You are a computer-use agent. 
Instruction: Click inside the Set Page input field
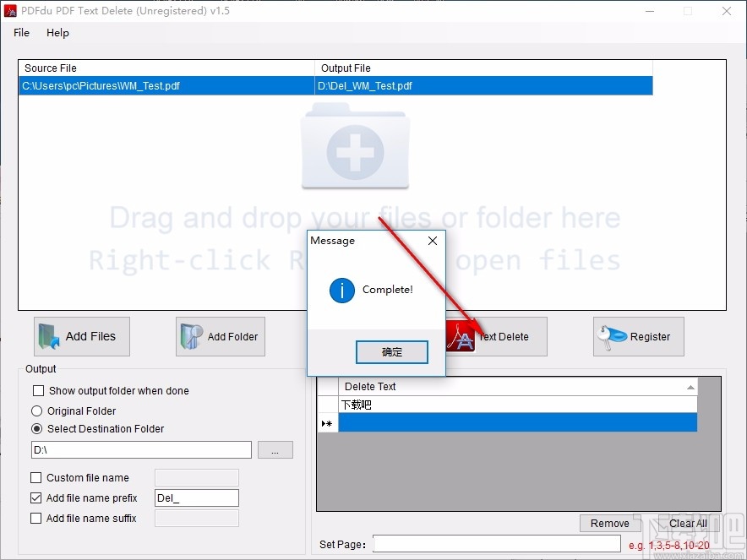click(x=494, y=544)
